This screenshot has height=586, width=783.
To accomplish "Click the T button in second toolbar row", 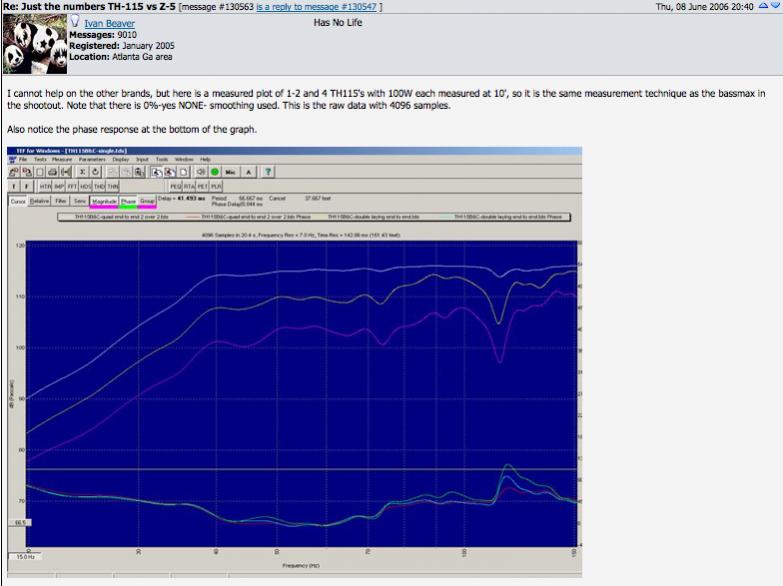I will (13, 186).
